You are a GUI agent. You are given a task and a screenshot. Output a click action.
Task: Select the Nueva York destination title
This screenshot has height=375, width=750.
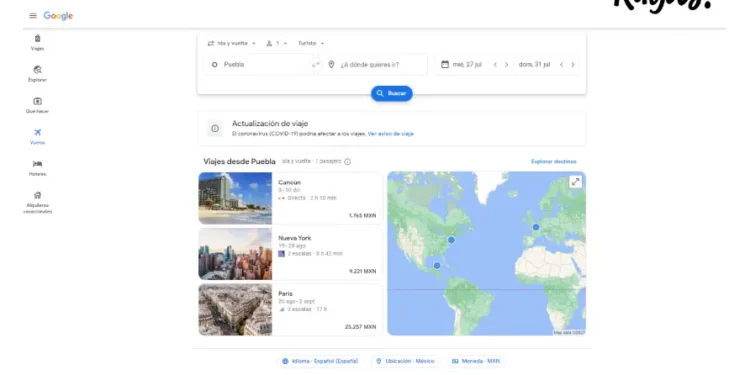[x=295, y=238]
